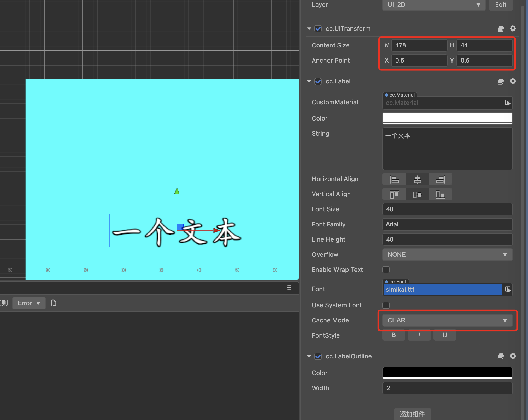Open Overflow NONE dropdown
Viewport: 528px width, 420px height.
tap(447, 254)
